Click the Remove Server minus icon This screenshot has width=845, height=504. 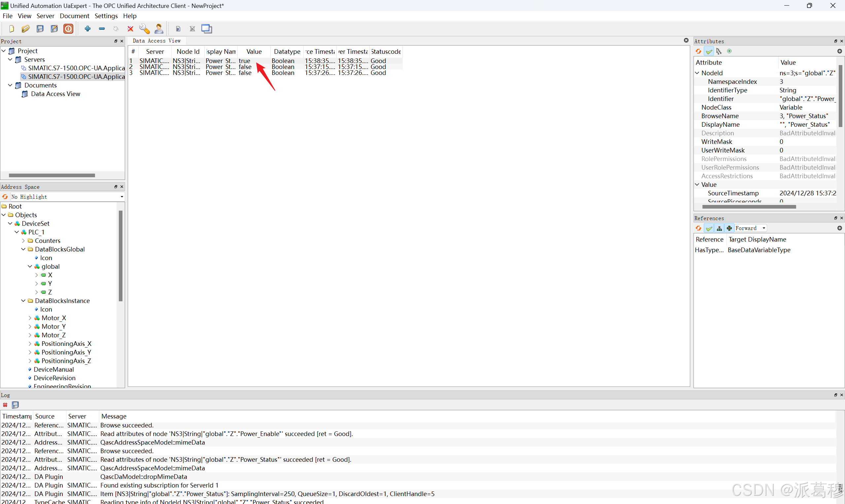(102, 29)
